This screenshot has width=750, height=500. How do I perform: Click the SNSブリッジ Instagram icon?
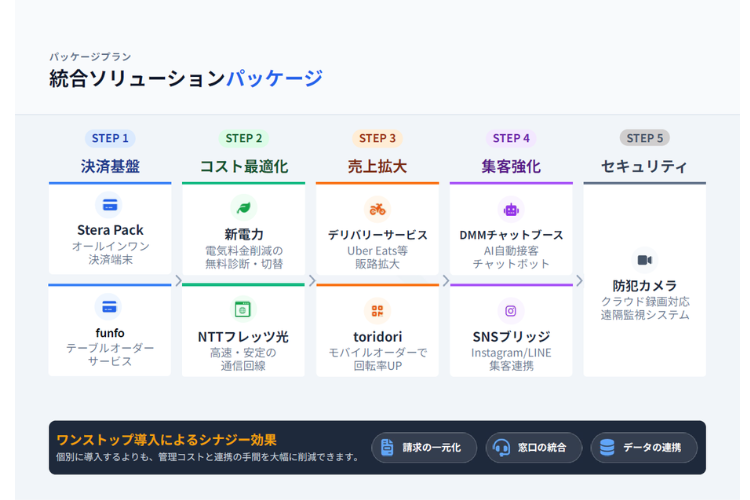coord(511,311)
